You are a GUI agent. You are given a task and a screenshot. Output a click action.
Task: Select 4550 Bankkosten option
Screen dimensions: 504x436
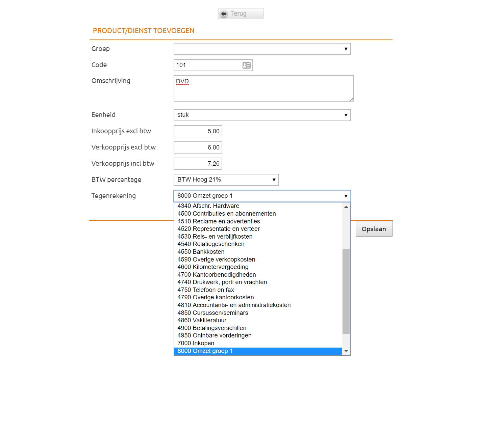click(x=258, y=252)
